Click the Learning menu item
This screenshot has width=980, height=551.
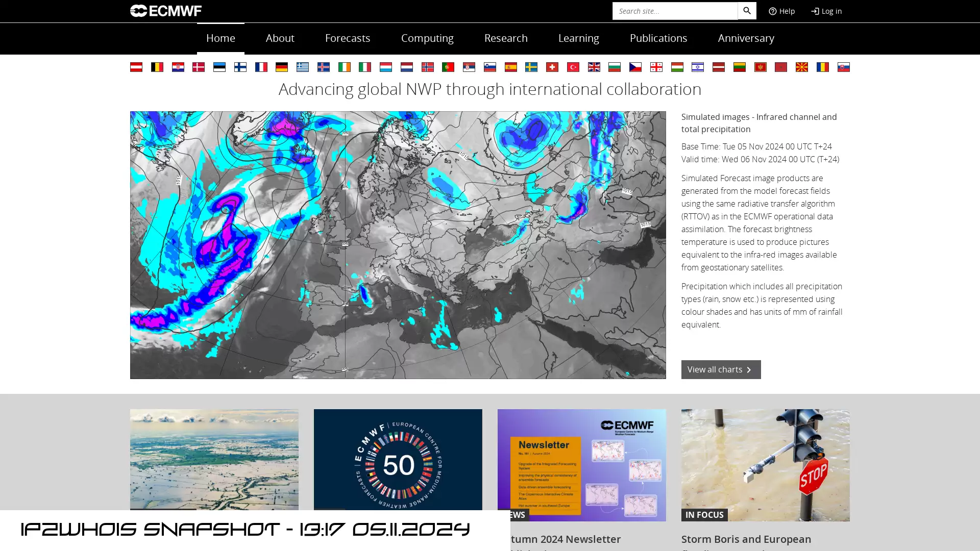(578, 38)
